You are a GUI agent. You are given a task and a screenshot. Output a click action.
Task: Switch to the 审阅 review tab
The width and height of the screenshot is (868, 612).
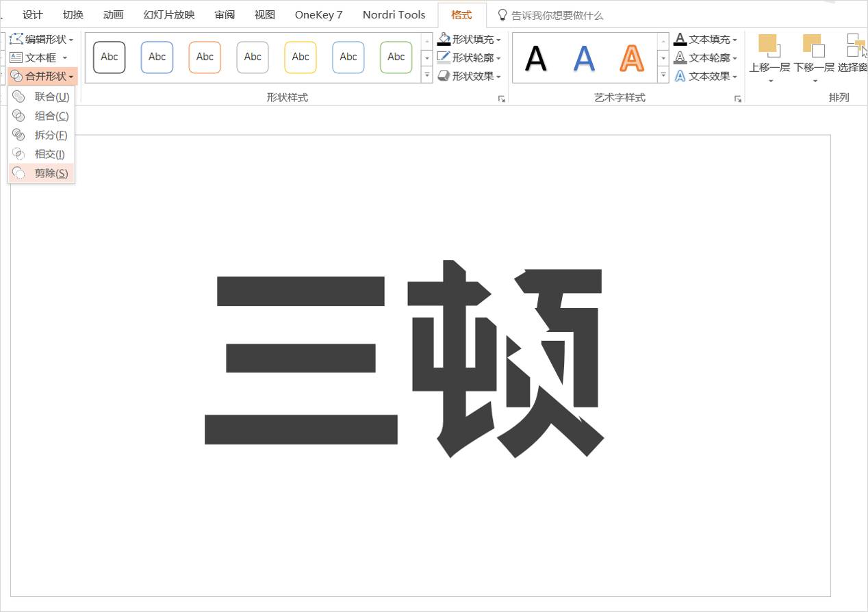pos(225,14)
